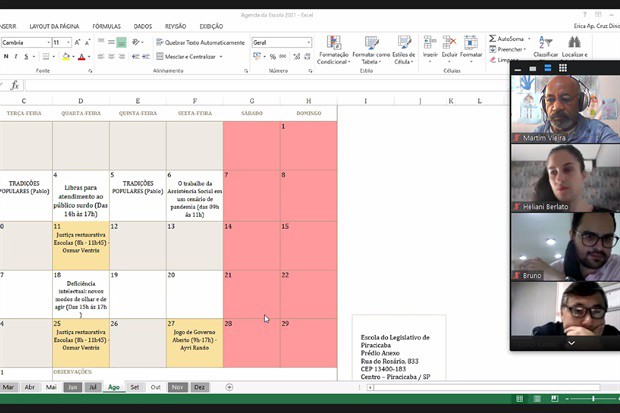Open Formatação Condicional menu

333,50
